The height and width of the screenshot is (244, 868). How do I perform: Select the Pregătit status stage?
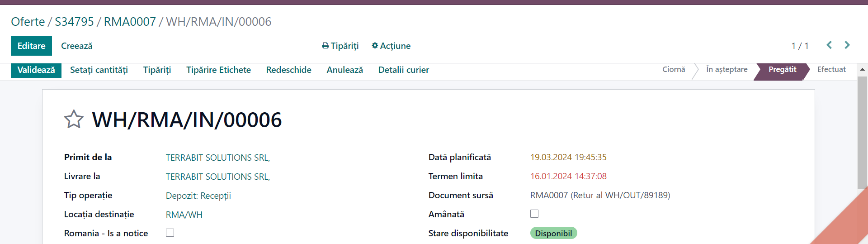pyautogui.click(x=782, y=70)
